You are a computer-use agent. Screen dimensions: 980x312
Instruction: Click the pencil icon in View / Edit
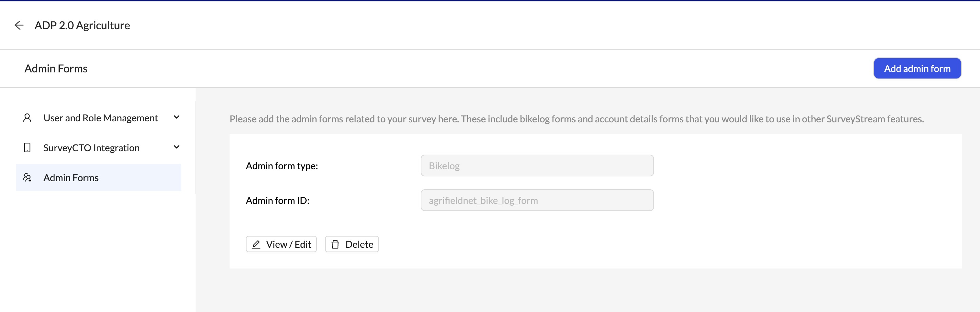pyautogui.click(x=256, y=244)
